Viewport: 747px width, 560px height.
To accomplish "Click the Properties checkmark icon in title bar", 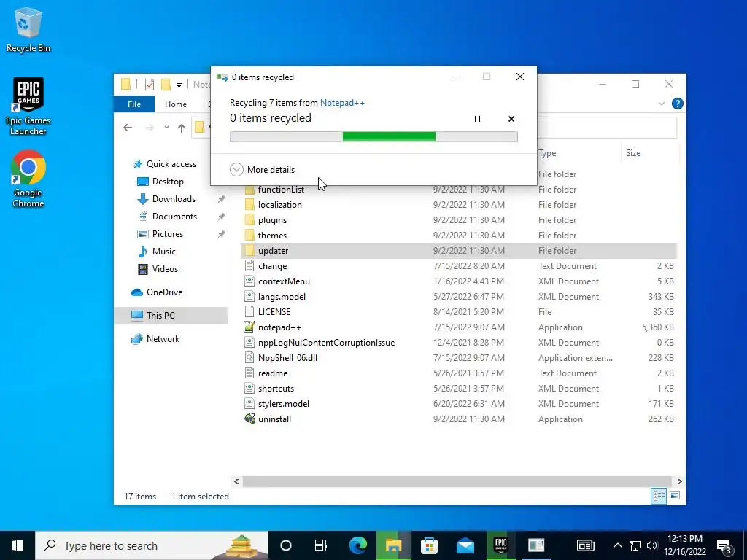I will pos(149,85).
